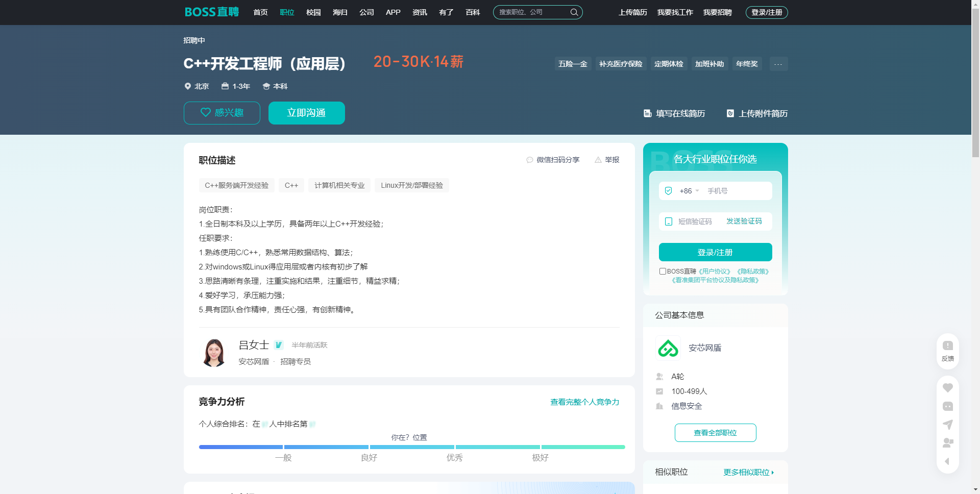Open the +86 country code dropdown

pos(689,191)
